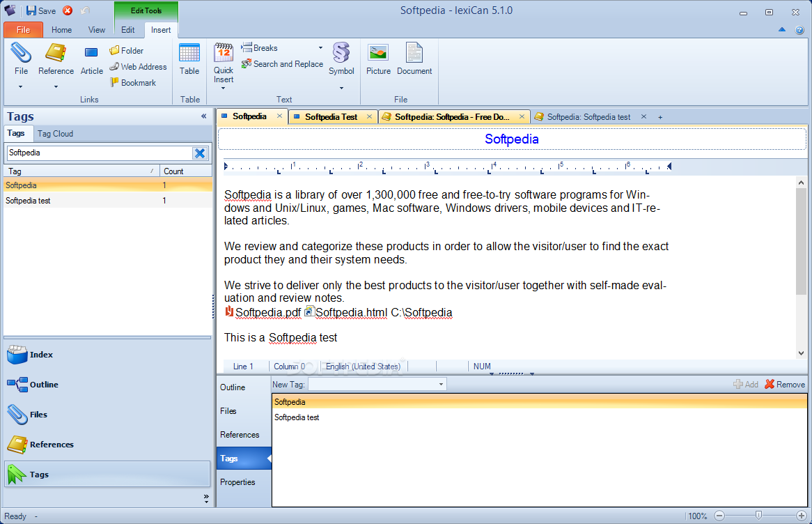
Task: Show Outline section in bottom pane
Action: 233,387
